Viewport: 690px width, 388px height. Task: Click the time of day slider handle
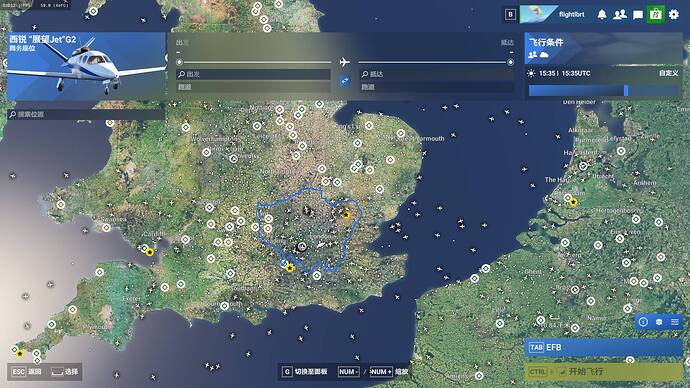coord(626,91)
